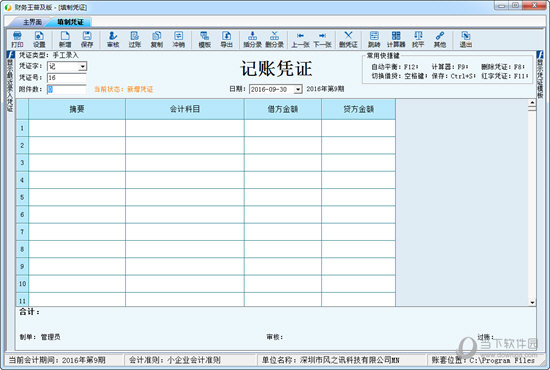
Task: Click the 借方金额 column header
Action: point(283,109)
